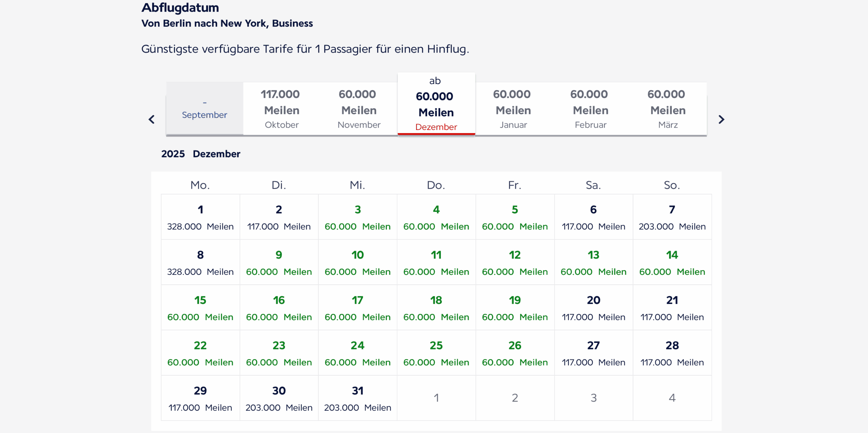868x433 pixels.
Task: Select December 7 at 203.000 Meilen
Action: tap(672, 217)
